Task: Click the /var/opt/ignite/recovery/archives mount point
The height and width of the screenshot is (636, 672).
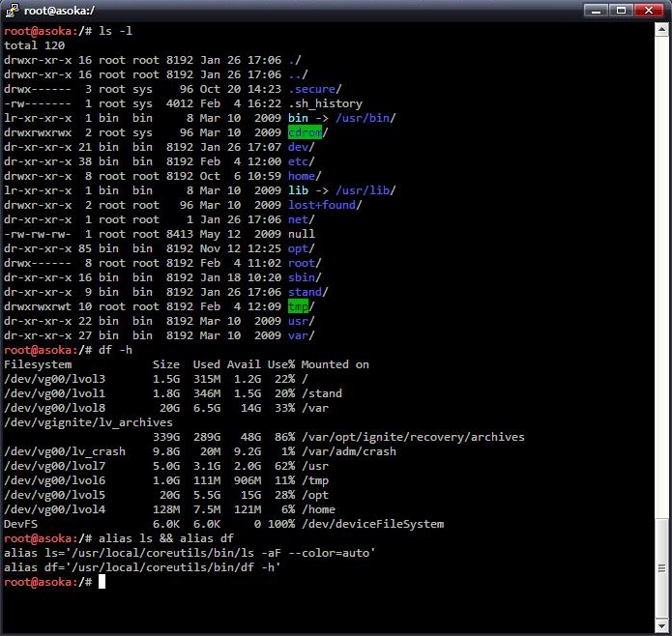Action: click(x=413, y=437)
